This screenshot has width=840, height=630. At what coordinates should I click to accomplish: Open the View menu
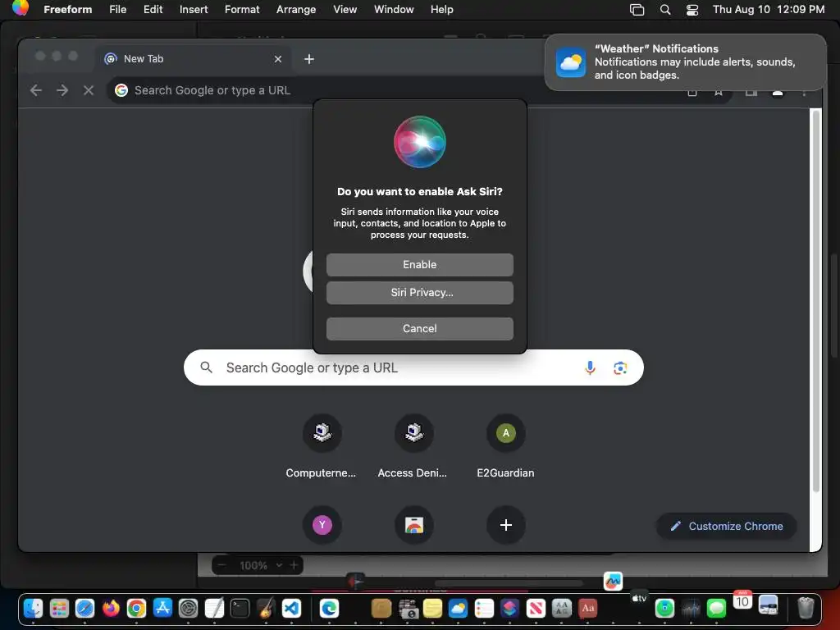[345, 9]
